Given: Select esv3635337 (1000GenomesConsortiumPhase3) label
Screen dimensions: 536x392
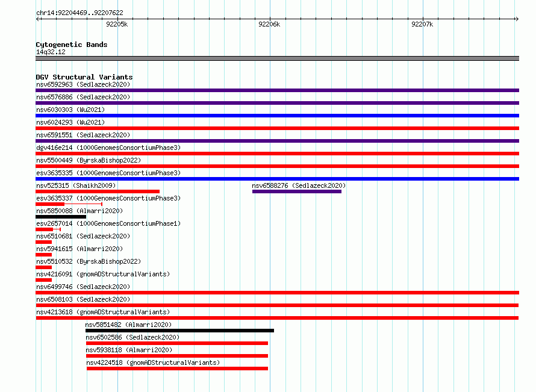Looking at the screenshot, I should [x=108, y=198].
